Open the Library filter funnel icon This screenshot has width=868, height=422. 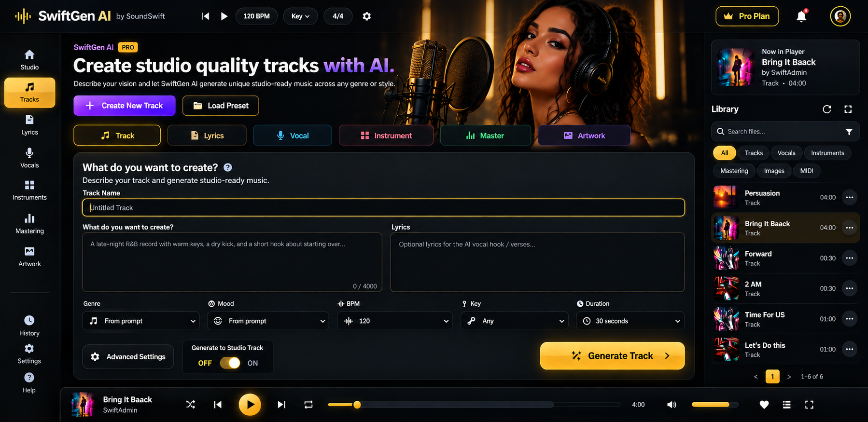pos(849,132)
